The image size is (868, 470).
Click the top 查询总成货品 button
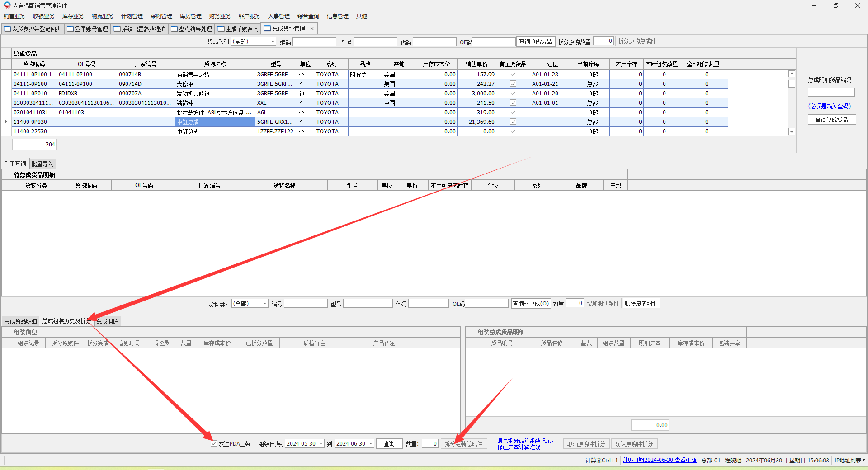(x=536, y=42)
